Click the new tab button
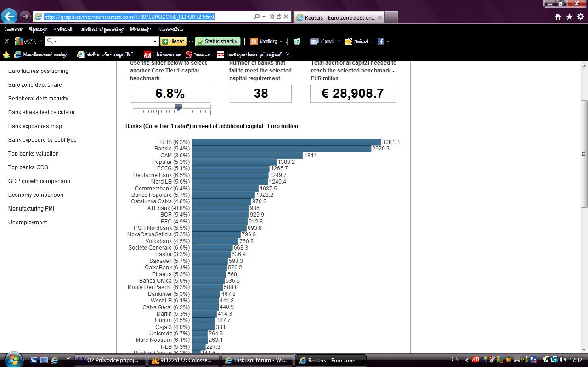588x379 pixels. click(x=391, y=17)
